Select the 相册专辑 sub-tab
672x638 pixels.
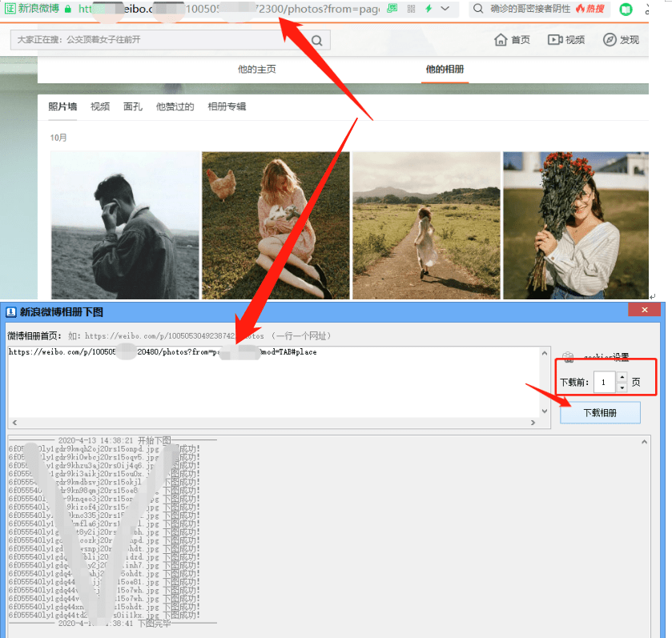pos(227,106)
